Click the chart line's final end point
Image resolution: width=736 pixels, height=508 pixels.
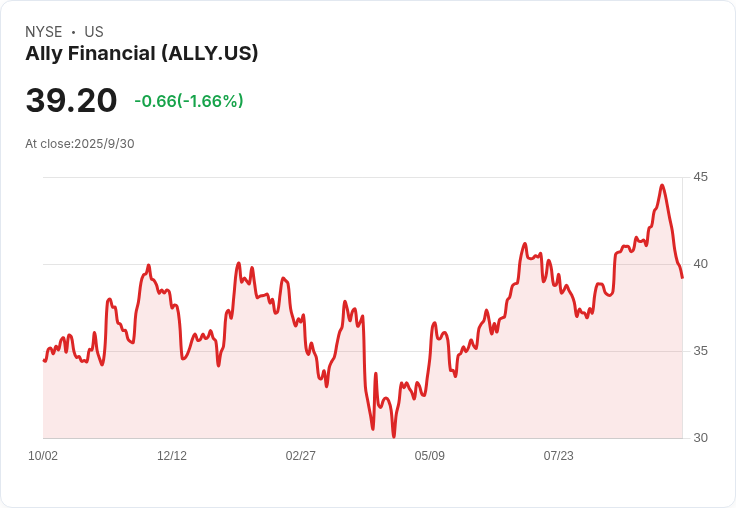coord(682,277)
